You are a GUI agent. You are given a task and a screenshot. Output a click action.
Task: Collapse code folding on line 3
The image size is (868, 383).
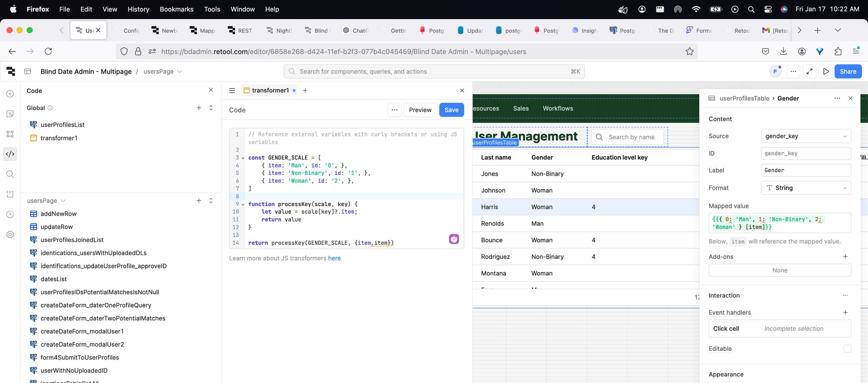point(243,158)
